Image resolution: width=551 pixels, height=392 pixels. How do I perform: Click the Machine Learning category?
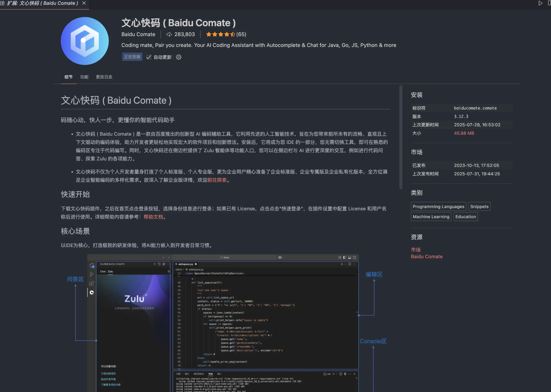point(431,216)
